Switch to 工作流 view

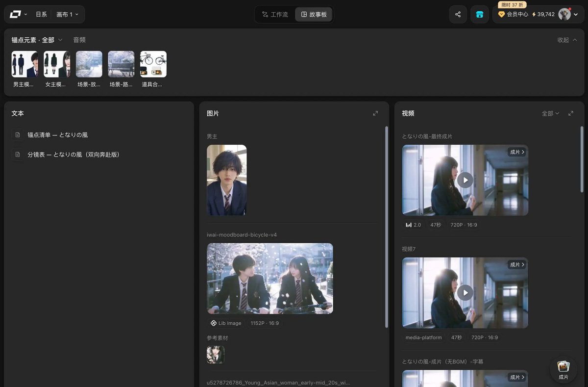pos(275,14)
